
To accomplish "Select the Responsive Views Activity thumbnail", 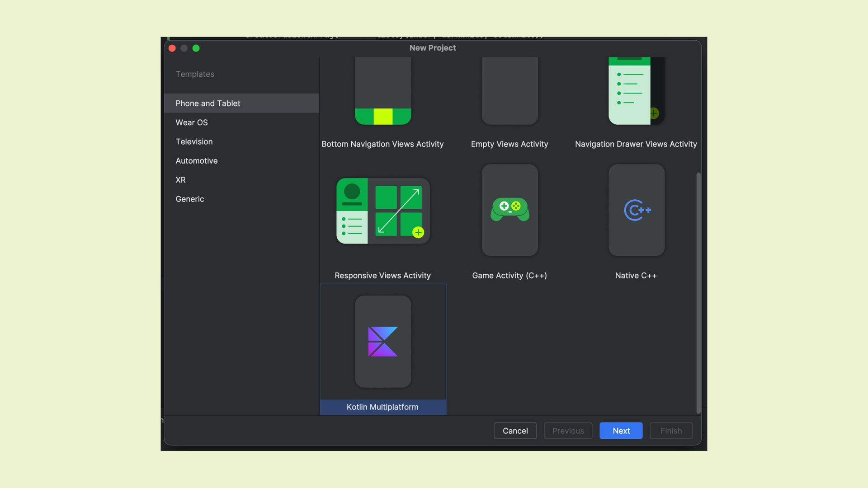I will pos(383,211).
